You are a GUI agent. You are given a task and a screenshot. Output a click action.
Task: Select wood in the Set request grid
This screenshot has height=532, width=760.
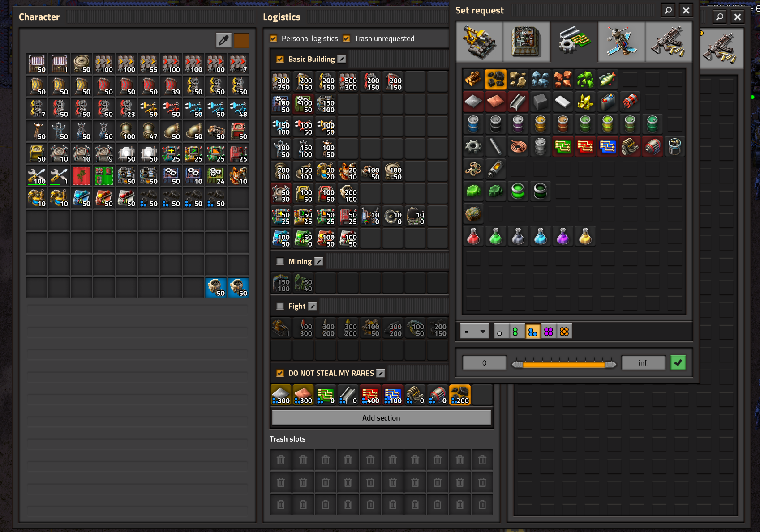pos(473,80)
